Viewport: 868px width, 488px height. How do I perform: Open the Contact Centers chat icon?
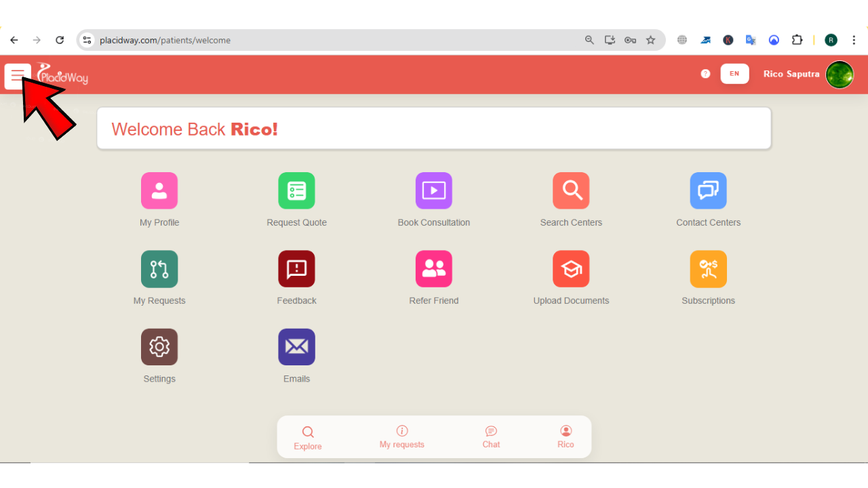[x=708, y=190]
